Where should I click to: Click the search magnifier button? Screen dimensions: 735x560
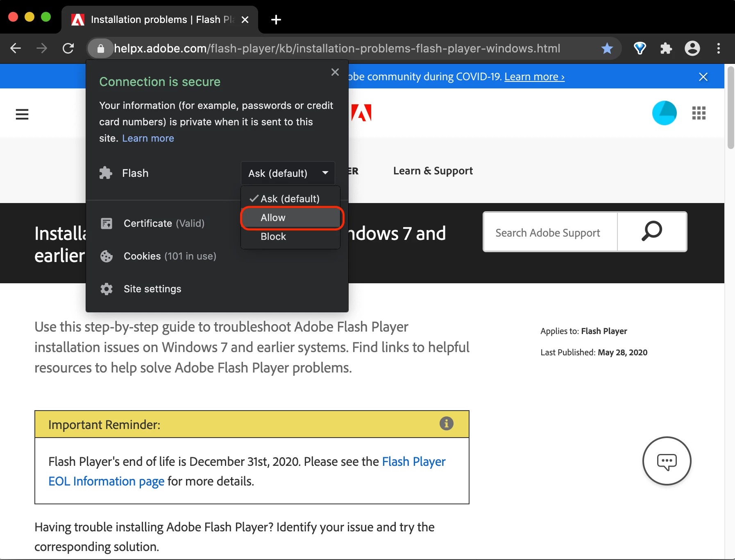pos(652,232)
